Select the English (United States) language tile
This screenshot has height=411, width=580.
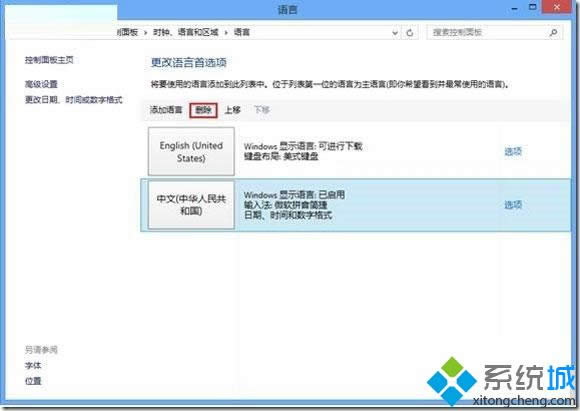pos(191,151)
